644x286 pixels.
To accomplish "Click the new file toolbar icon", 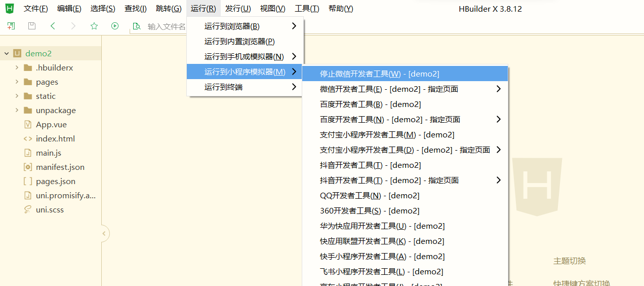I will pyautogui.click(x=11, y=26).
